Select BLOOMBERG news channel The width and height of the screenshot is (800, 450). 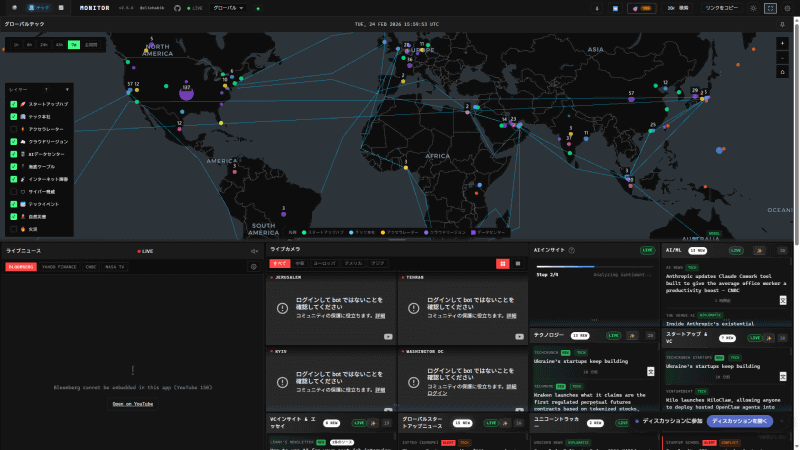coord(21,267)
